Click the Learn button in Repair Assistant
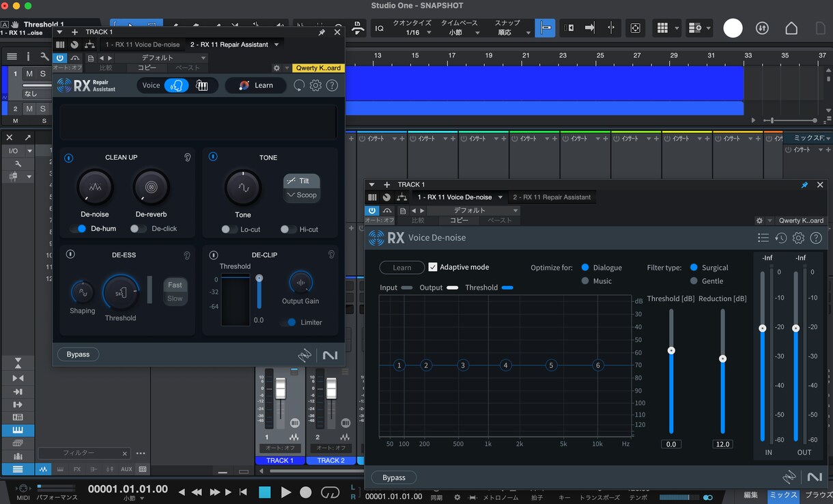This screenshot has height=504, width=833. tap(256, 85)
